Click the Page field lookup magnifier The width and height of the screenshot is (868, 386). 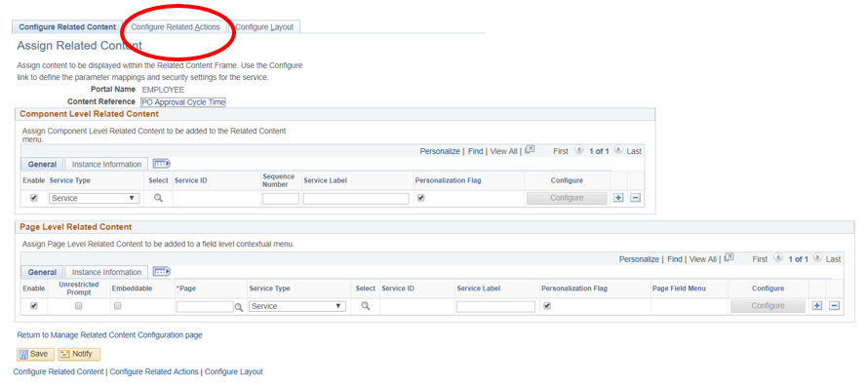pos(239,307)
